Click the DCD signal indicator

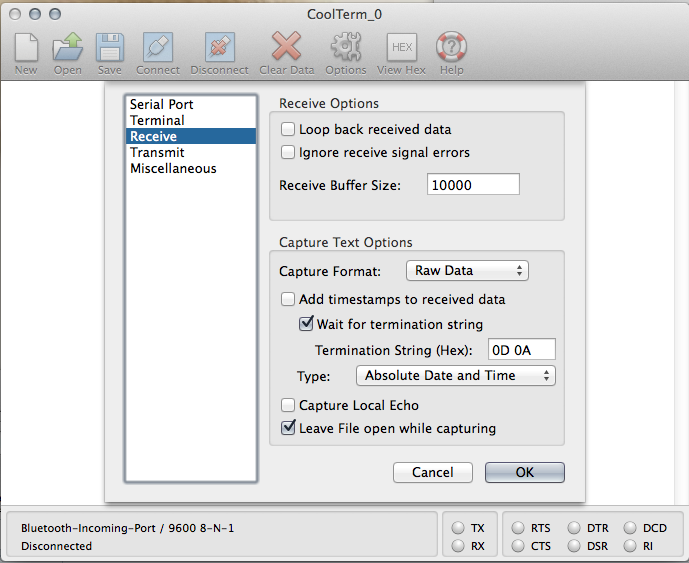coord(630,527)
